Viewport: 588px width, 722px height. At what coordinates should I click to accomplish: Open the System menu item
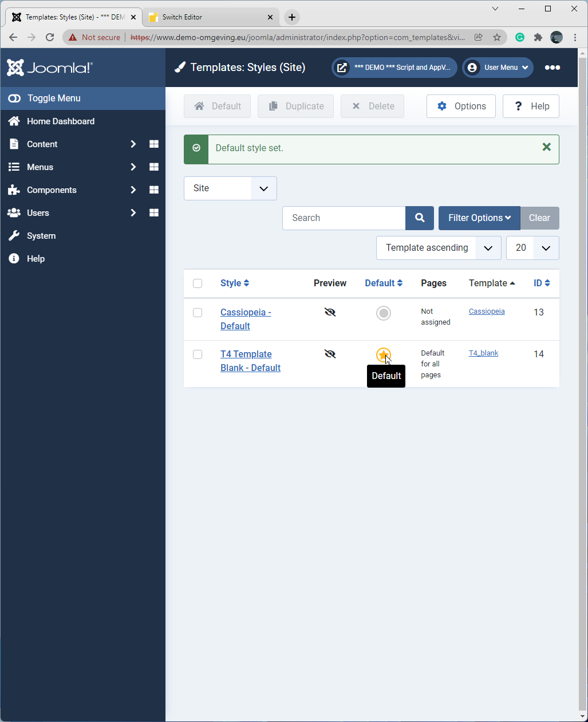[x=41, y=236]
